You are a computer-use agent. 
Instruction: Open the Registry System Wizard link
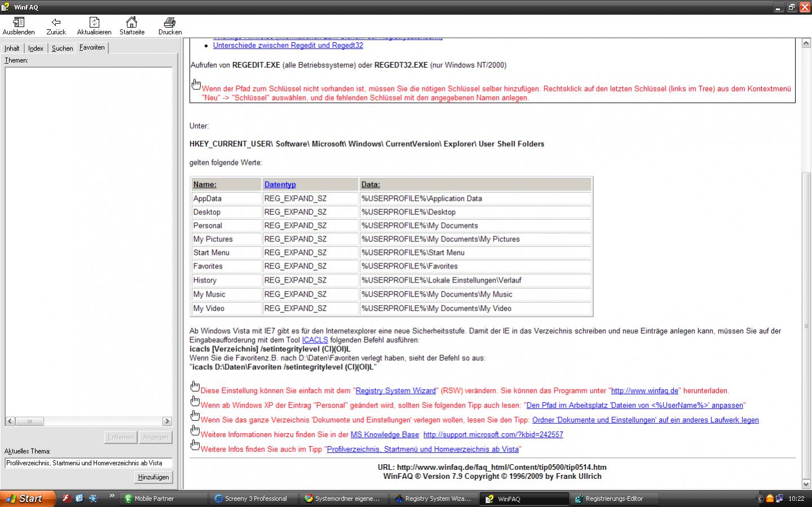point(396,391)
